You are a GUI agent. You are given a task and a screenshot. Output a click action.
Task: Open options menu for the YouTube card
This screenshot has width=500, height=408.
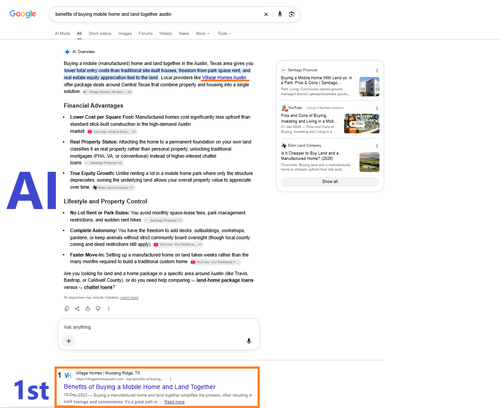pos(377,108)
